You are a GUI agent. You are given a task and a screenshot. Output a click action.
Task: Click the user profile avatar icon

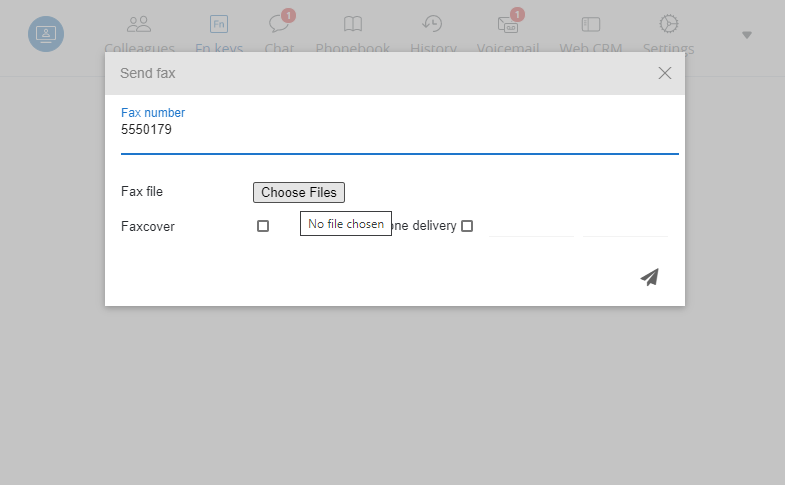[x=46, y=34]
